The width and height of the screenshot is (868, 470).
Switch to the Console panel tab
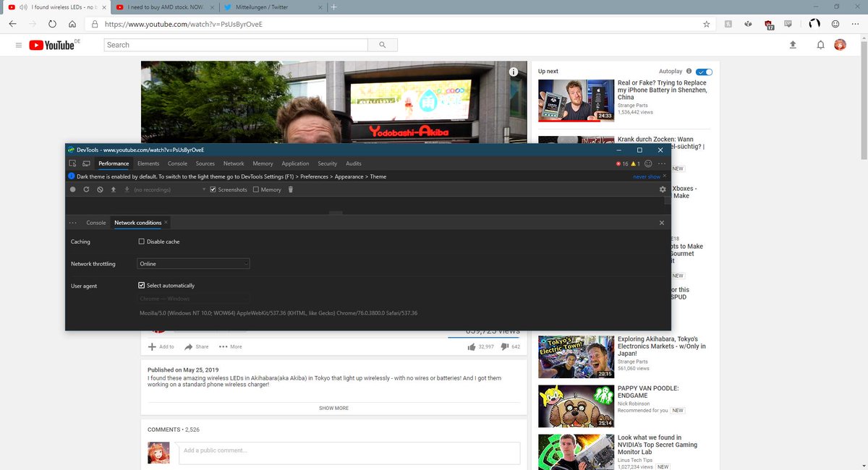(177, 163)
